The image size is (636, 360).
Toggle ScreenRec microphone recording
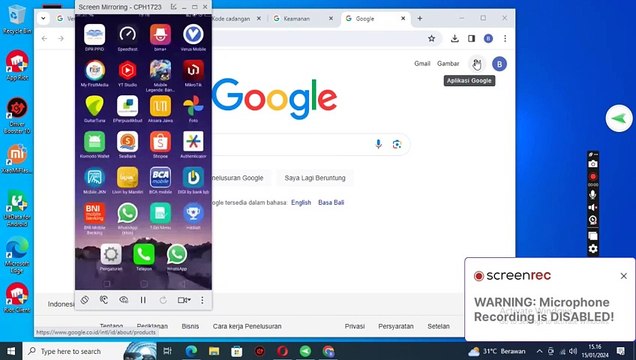pos(593,194)
